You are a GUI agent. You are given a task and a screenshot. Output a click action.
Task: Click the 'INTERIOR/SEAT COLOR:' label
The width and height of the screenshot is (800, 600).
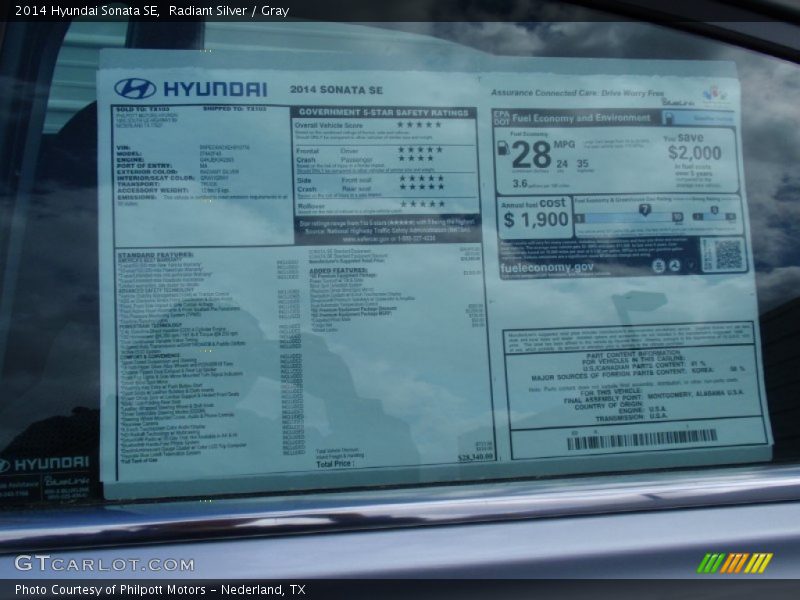156,178
